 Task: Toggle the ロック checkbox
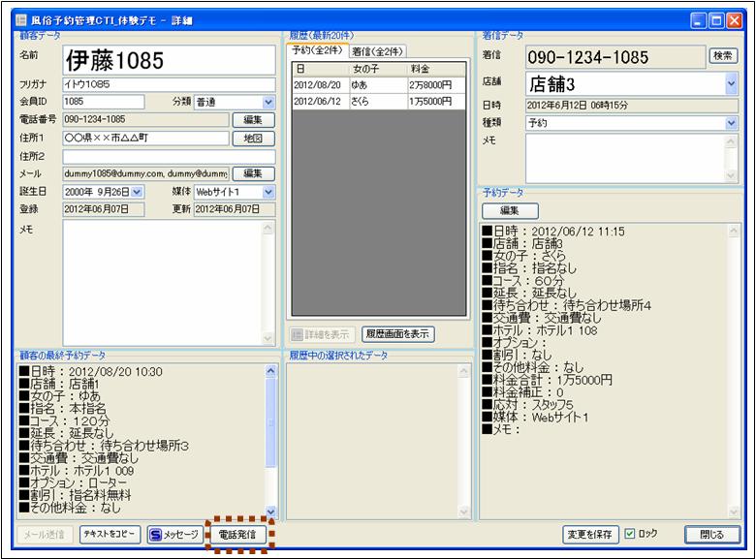click(631, 534)
